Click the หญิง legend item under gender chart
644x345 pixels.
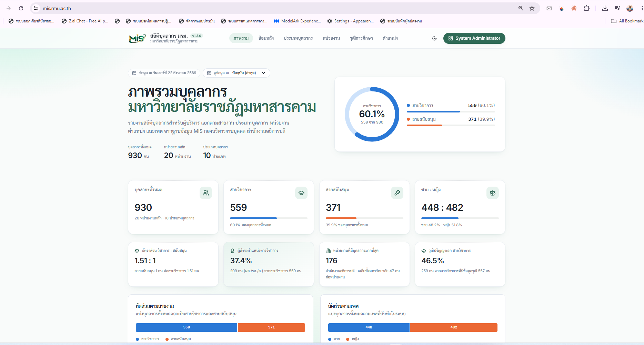click(353, 339)
